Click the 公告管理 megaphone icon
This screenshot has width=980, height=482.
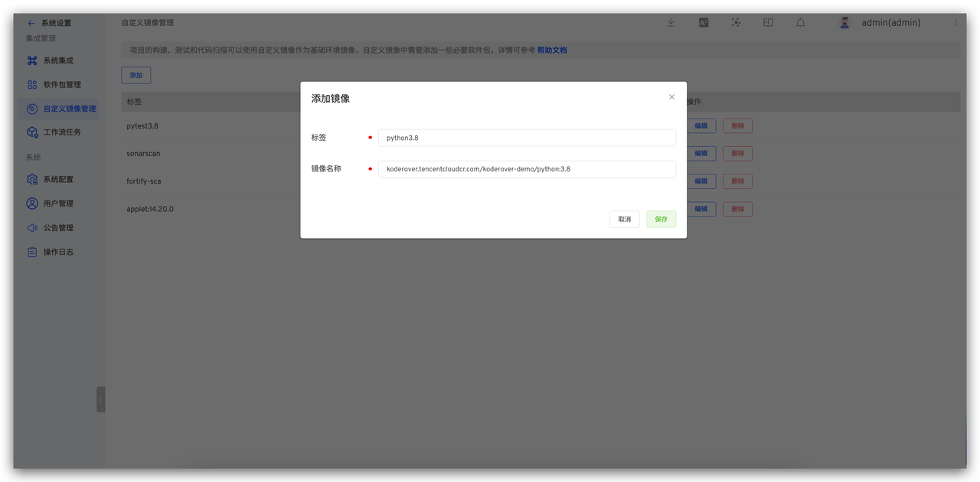point(31,227)
